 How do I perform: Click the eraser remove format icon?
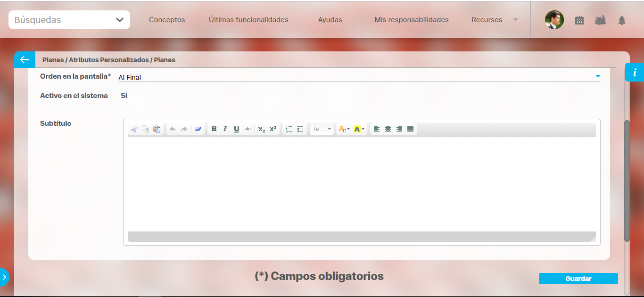click(x=198, y=129)
